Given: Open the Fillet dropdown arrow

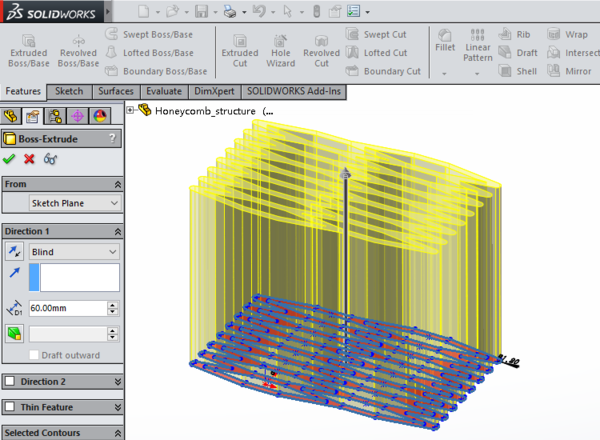Looking at the screenshot, I should coord(444,73).
